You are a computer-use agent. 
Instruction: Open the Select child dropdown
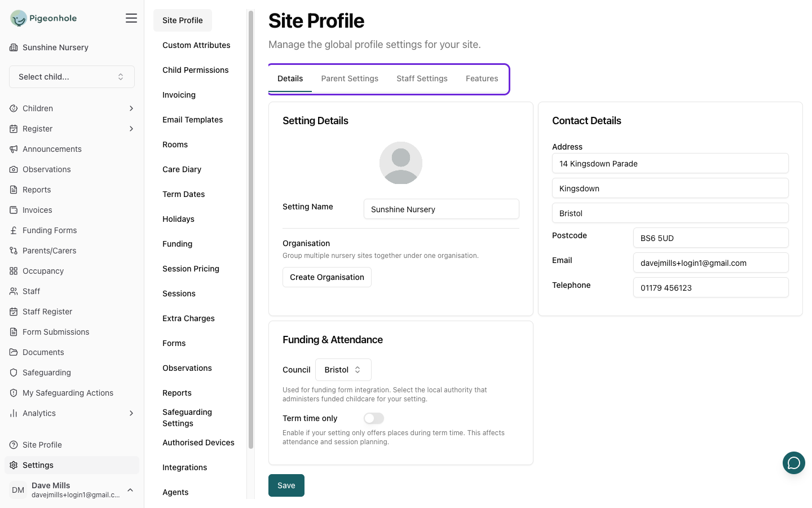(72, 77)
